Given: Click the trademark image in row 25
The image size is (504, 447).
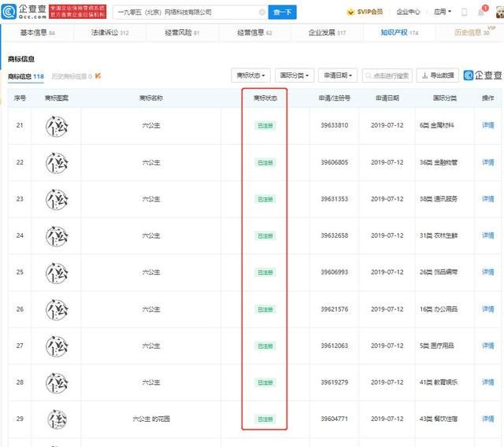Looking at the screenshot, I should point(56,272).
